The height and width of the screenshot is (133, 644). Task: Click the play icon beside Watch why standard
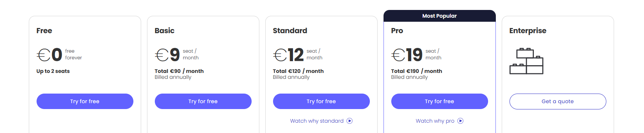coord(350,121)
